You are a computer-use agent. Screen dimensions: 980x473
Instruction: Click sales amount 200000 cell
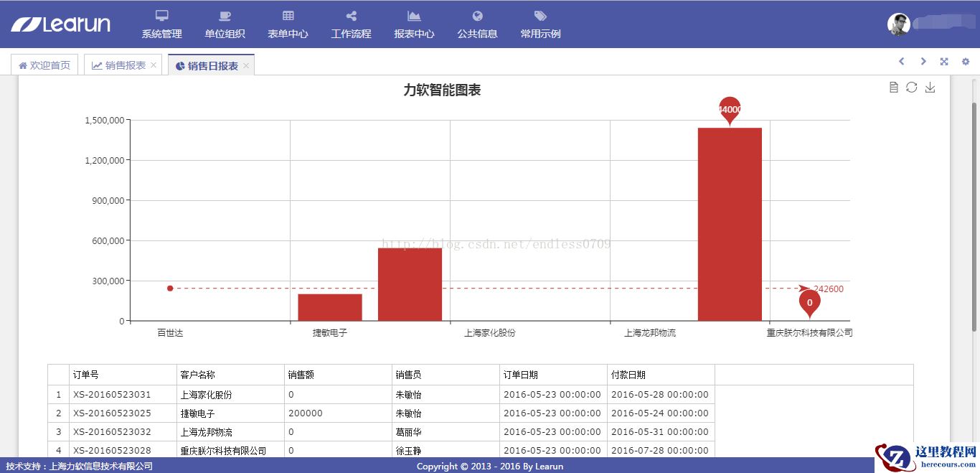[x=338, y=413]
